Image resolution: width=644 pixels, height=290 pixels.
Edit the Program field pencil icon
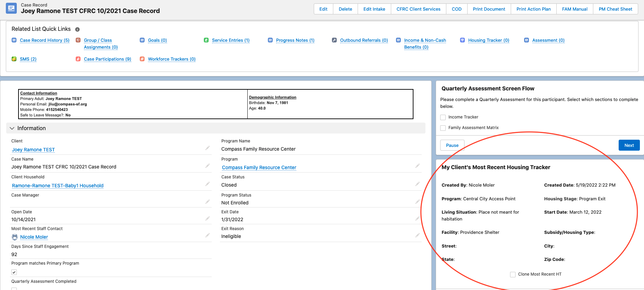click(x=418, y=166)
